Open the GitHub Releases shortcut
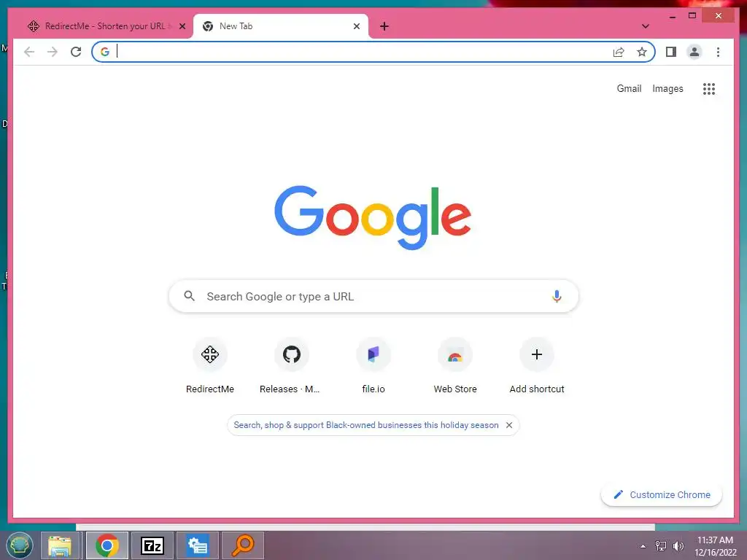Image resolution: width=747 pixels, height=560 pixels. (x=292, y=354)
